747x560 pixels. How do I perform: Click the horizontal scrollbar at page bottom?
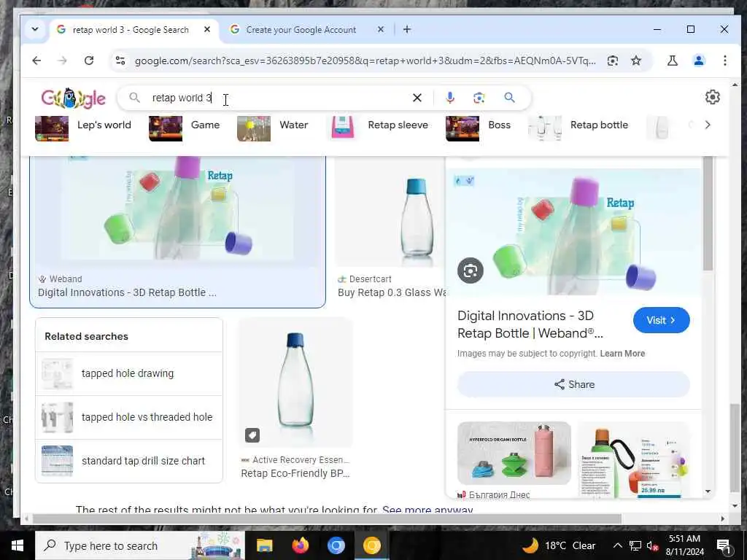tap(327, 518)
